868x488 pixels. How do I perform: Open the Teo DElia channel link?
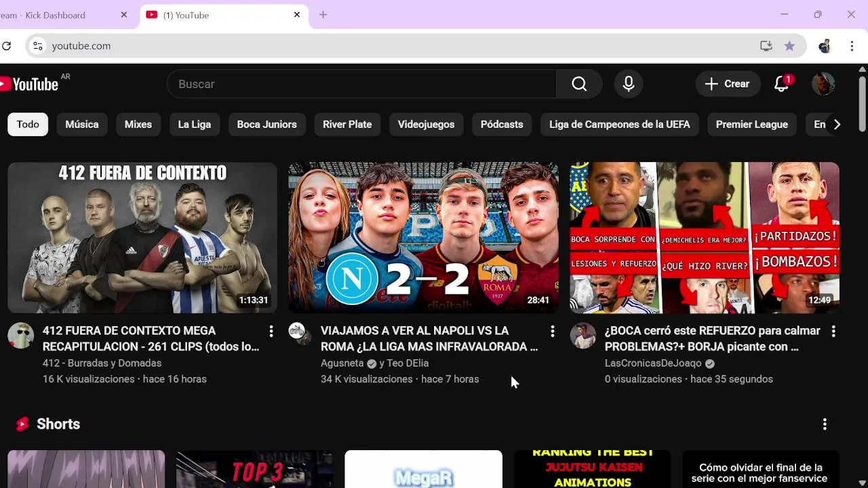(408, 363)
